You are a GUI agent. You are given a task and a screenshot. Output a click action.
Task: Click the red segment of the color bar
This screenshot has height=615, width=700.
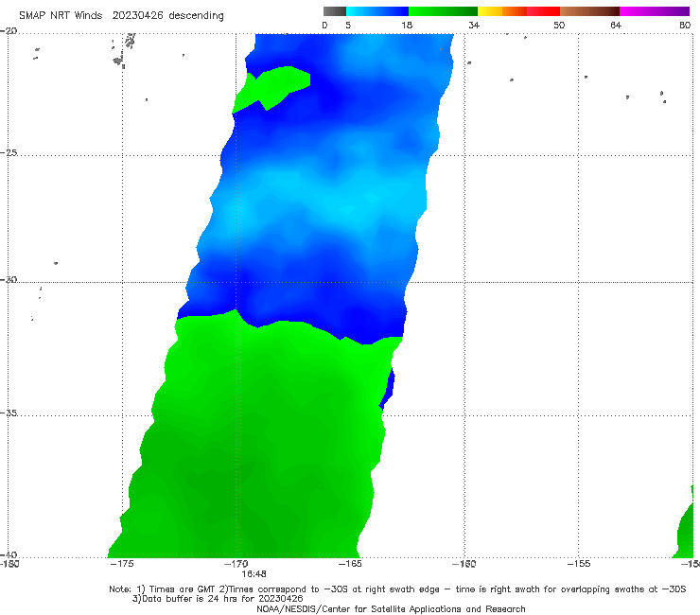543,11
